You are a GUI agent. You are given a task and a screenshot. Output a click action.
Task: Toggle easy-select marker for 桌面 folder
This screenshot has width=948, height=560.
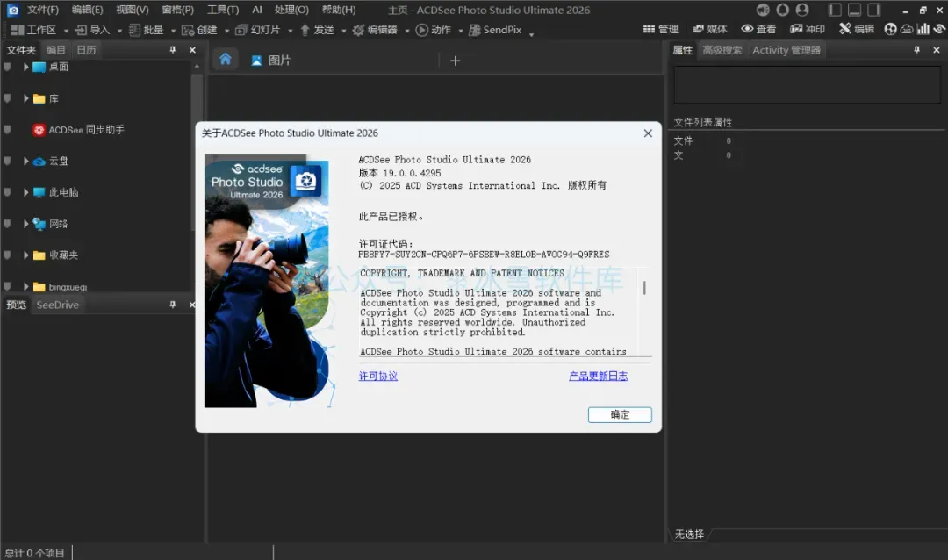(7, 67)
